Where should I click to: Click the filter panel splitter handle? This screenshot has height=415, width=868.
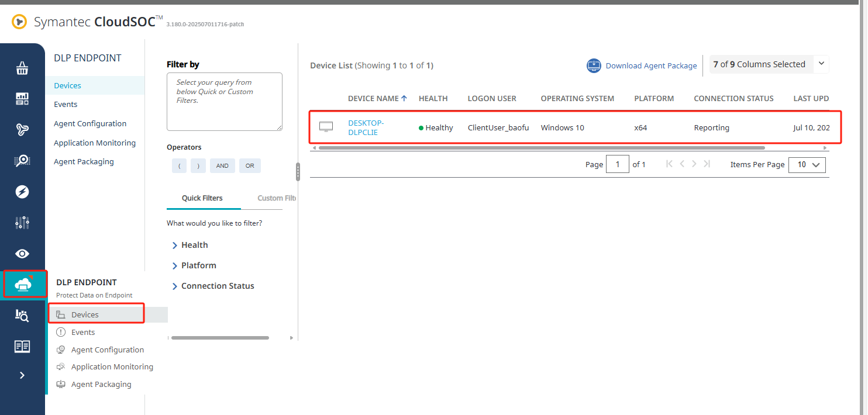pyautogui.click(x=298, y=172)
